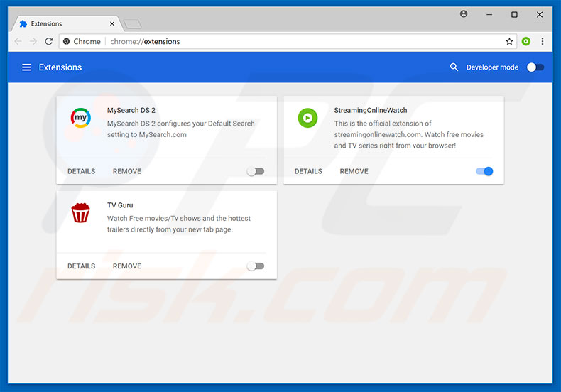The image size is (561, 392).
Task: Go back using the back arrow
Action: pos(18,41)
